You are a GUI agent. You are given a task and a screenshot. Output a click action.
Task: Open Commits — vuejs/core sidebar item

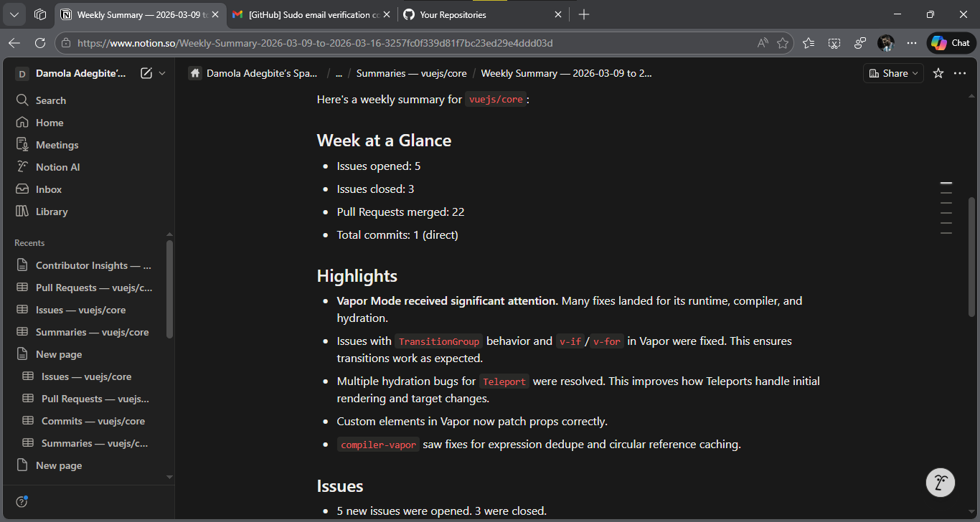coord(87,421)
